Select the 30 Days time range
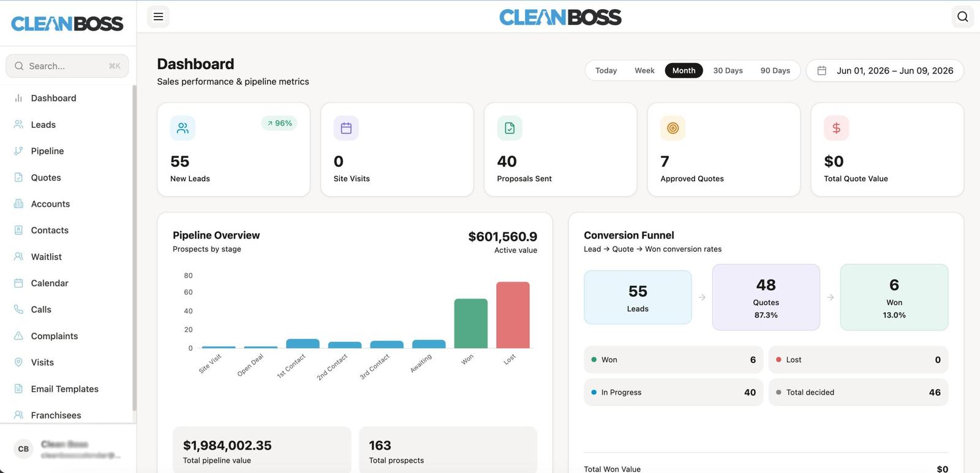980x473 pixels. pyautogui.click(x=728, y=70)
